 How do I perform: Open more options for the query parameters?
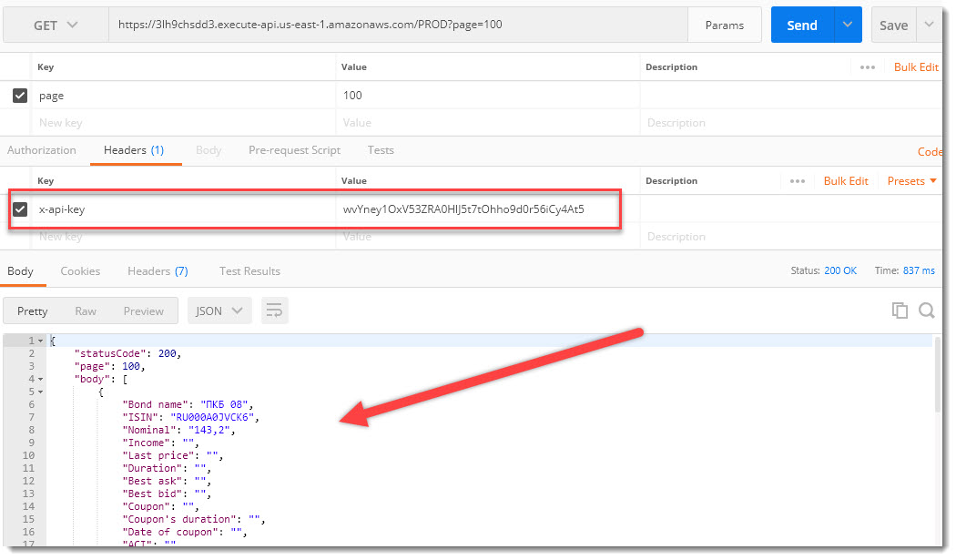[x=867, y=66]
